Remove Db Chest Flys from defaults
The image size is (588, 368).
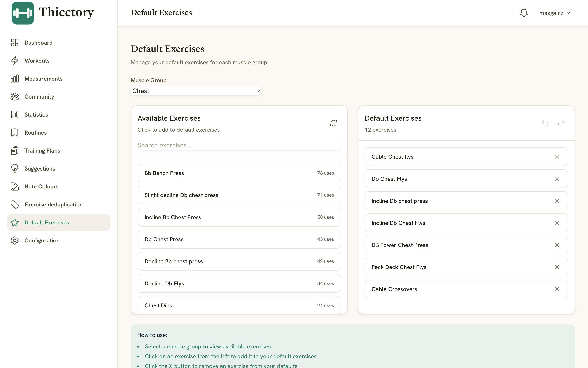tap(557, 179)
